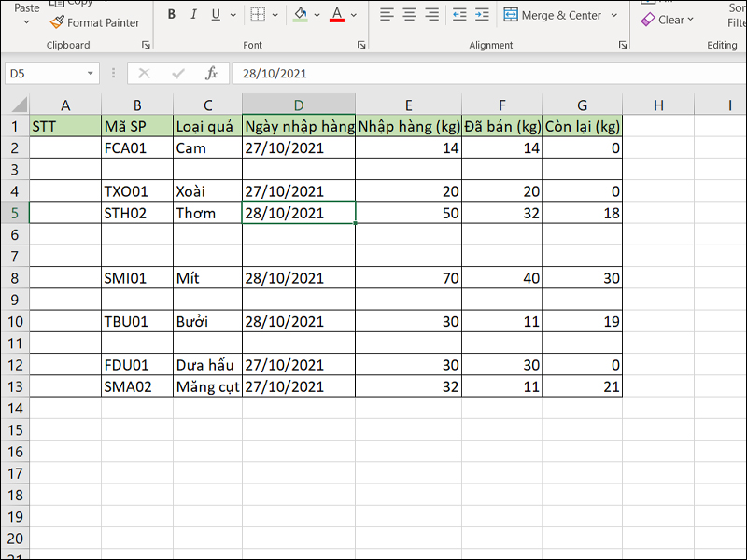Screen dimensions: 747x560
Task: Open the Merge & Center dropdown arrow
Action: click(x=613, y=15)
